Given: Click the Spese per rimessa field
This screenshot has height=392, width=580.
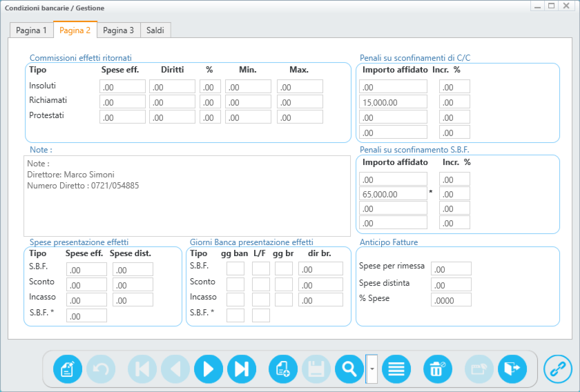Looking at the screenshot, I should pyautogui.click(x=452, y=269).
